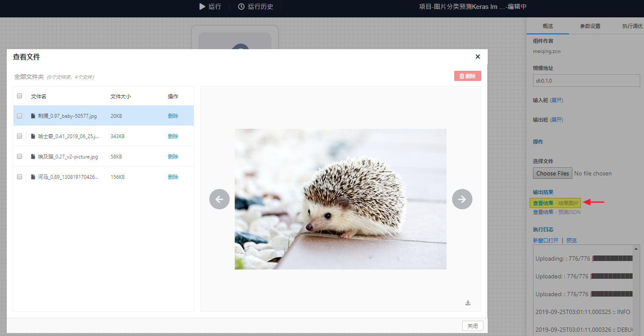This screenshot has height=336, width=644.
Task: Switch to the 参数设置 tab
Action: click(x=590, y=26)
